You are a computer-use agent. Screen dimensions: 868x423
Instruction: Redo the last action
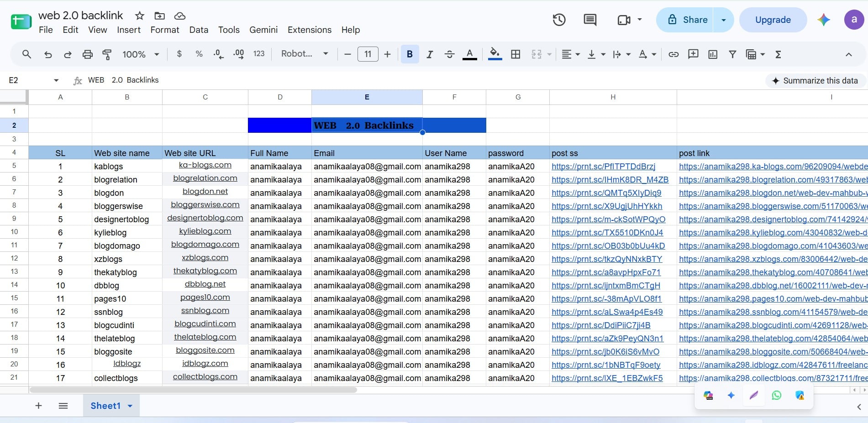68,54
